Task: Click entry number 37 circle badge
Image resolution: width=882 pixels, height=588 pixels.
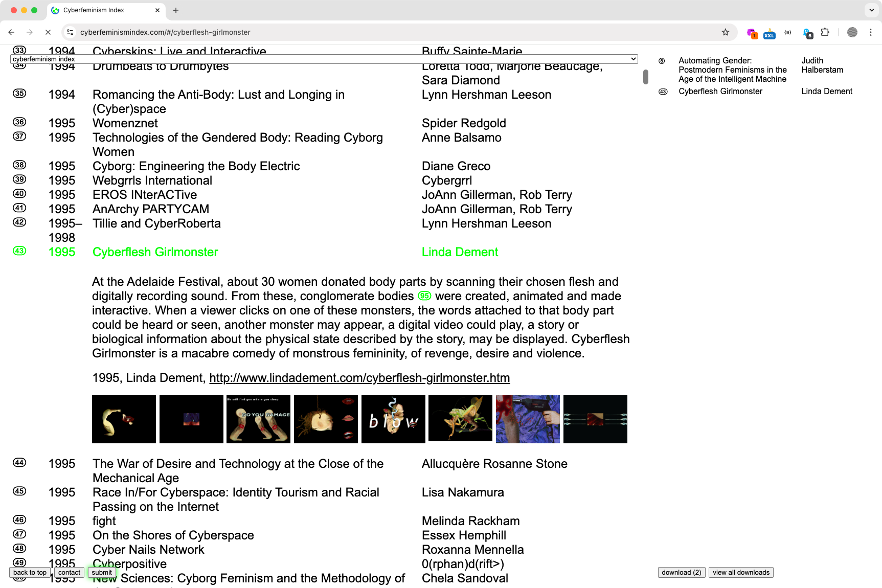Action: tap(19, 136)
